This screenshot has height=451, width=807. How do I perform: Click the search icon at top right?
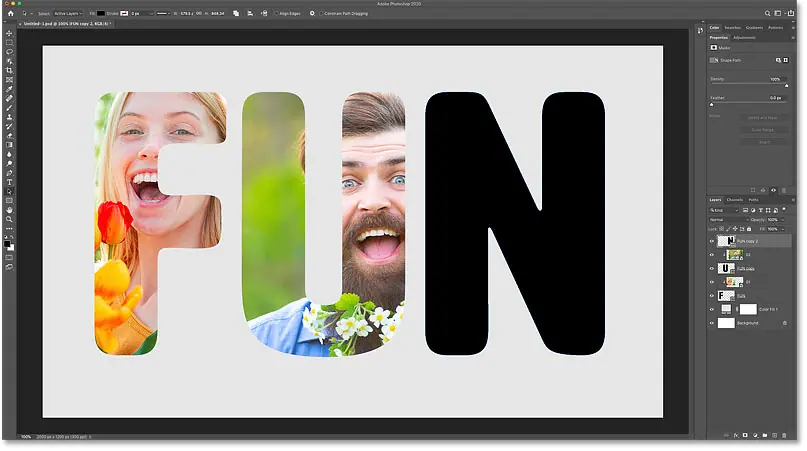tap(767, 13)
